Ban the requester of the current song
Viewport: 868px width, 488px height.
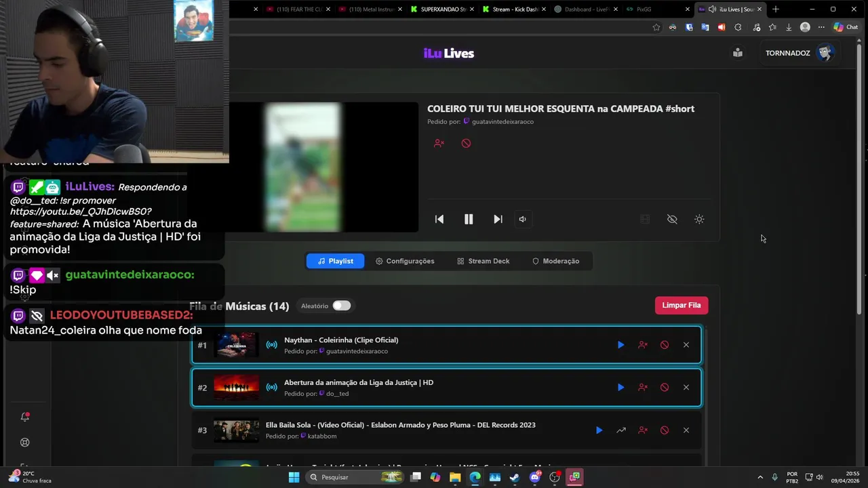click(x=439, y=143)
